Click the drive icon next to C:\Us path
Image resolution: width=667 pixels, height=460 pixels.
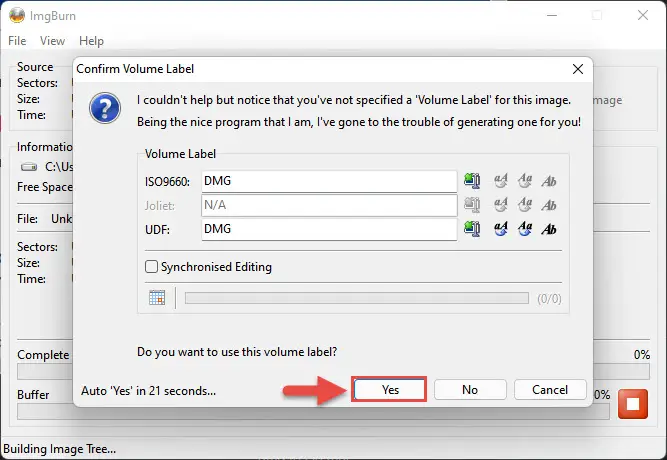tap(29, 166)
